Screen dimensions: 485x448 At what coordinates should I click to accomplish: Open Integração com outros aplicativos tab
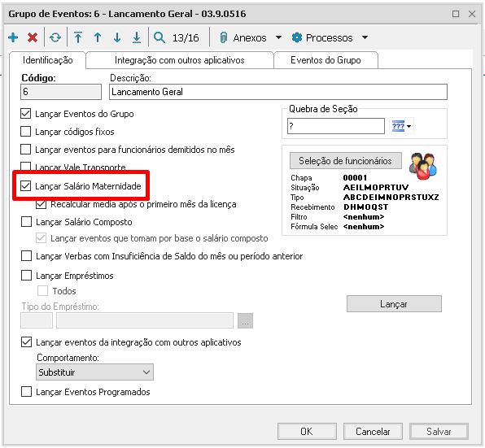(x=179, y=60)
